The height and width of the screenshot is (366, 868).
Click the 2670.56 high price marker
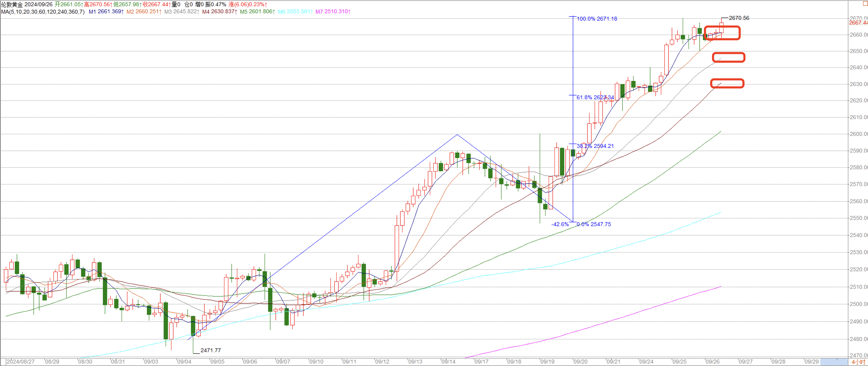739,18
